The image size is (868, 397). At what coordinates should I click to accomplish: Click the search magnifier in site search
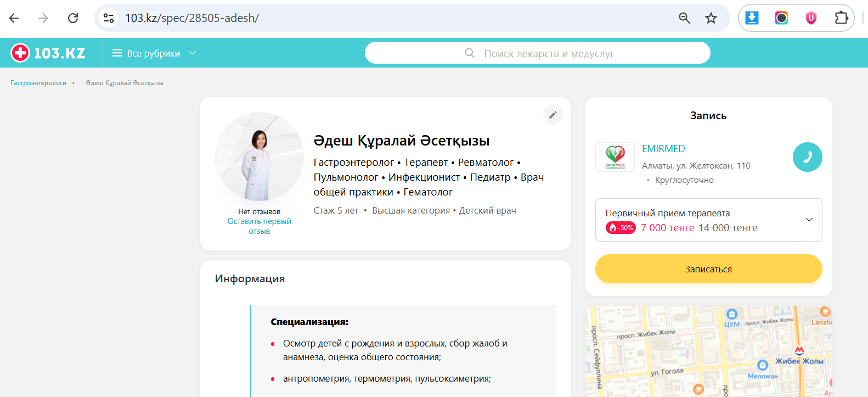click(x=470, y=53)
